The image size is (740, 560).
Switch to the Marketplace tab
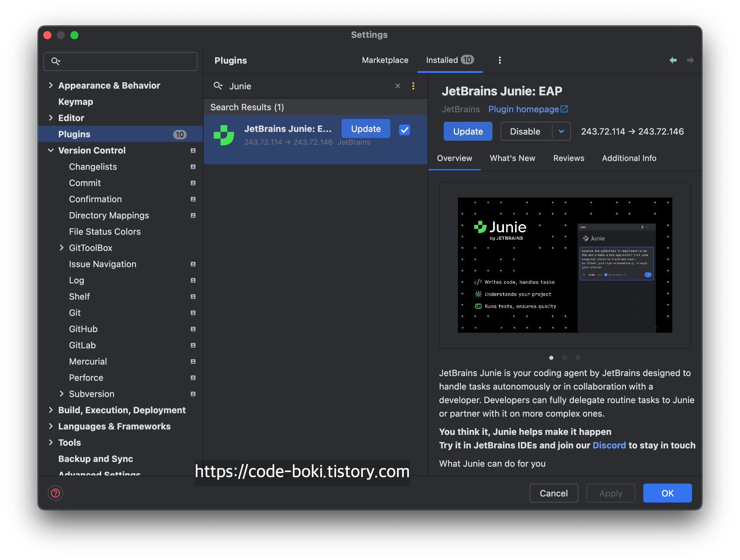[385, 60]
